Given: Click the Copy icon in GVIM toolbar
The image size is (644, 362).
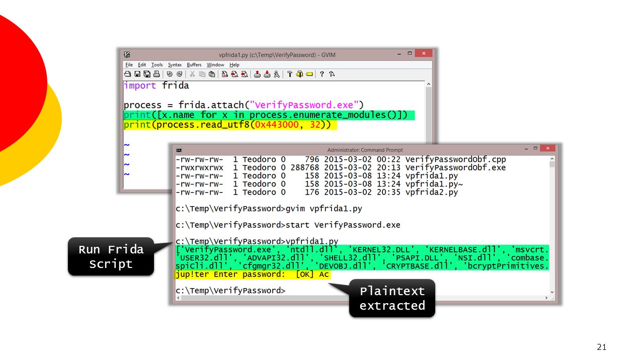Looking at the screenshot, I should pos(202,74).
